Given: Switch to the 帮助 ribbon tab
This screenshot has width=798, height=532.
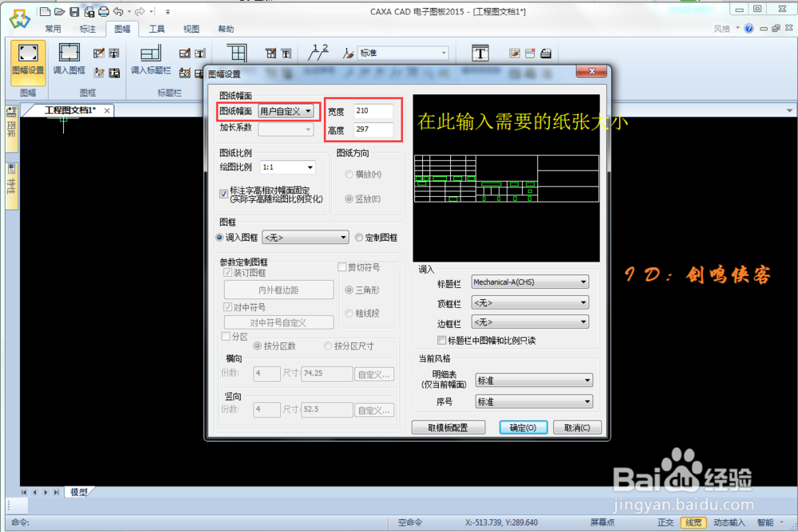Looking at the screenshot, I should pyautogui.click(x=226, y=29).
